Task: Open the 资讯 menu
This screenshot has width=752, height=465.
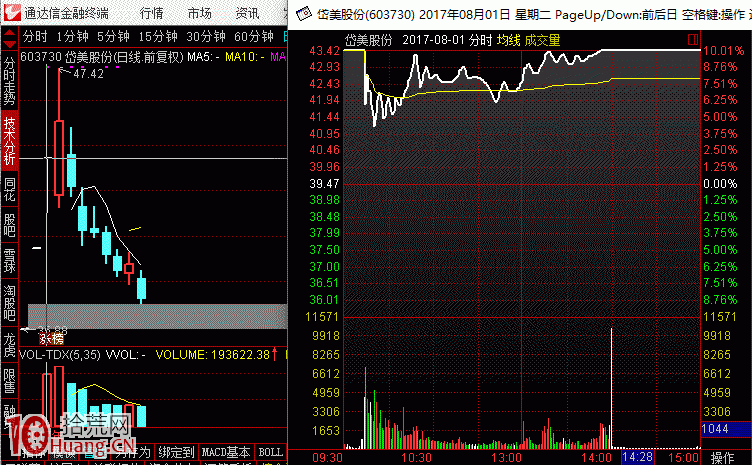Action: point(247,13)
